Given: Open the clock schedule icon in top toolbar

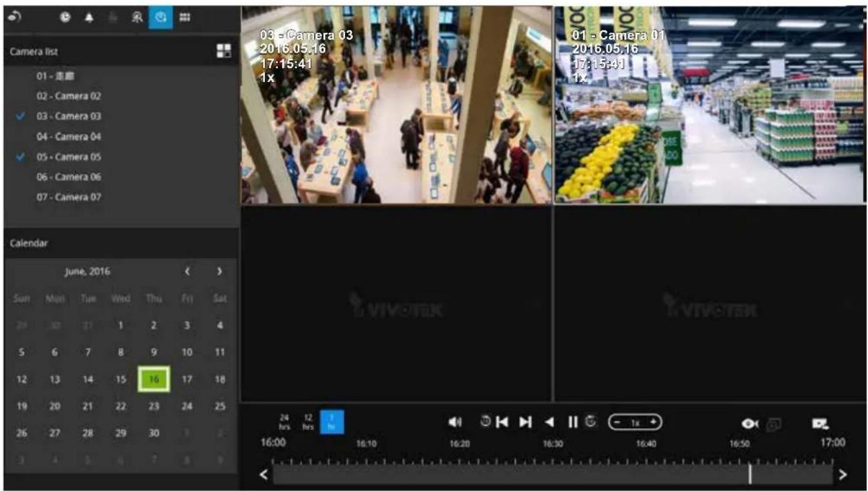Looking at the screenshot, I should point(65,19).
